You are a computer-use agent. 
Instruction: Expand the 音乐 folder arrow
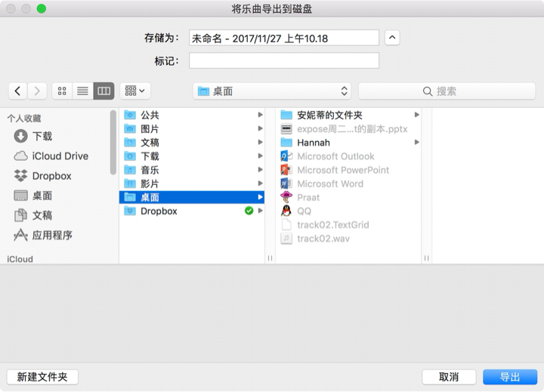260,170
